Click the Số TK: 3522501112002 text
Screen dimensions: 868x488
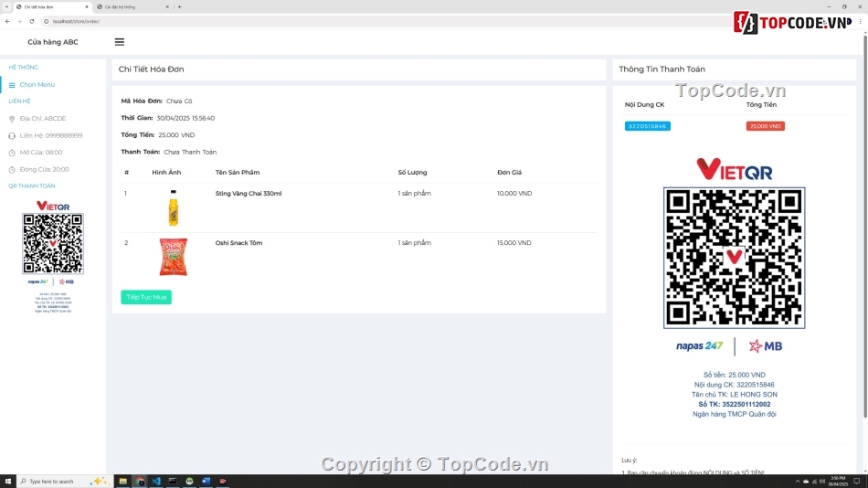[x=734, y=404]
